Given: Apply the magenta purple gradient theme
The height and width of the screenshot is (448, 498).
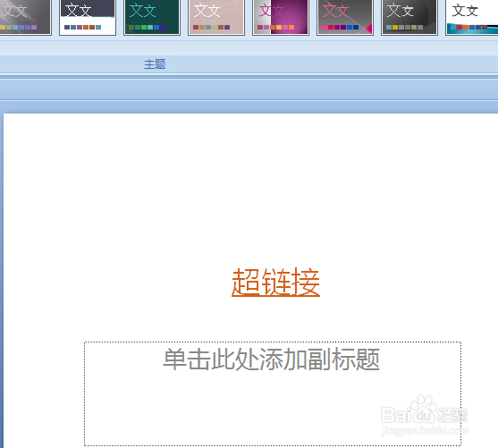Looking at the screenshot, I should coord(281,17).
